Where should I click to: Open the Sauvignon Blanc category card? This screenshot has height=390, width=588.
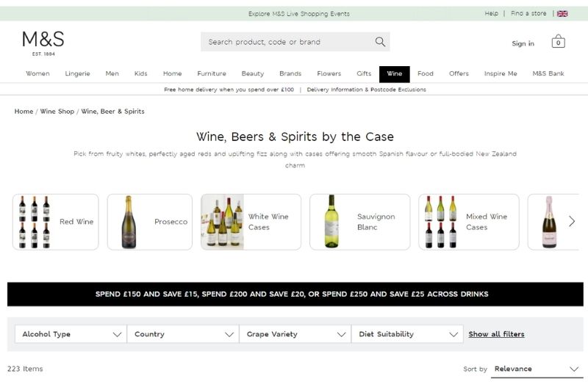pyautogui.click(x=360, y=222)
